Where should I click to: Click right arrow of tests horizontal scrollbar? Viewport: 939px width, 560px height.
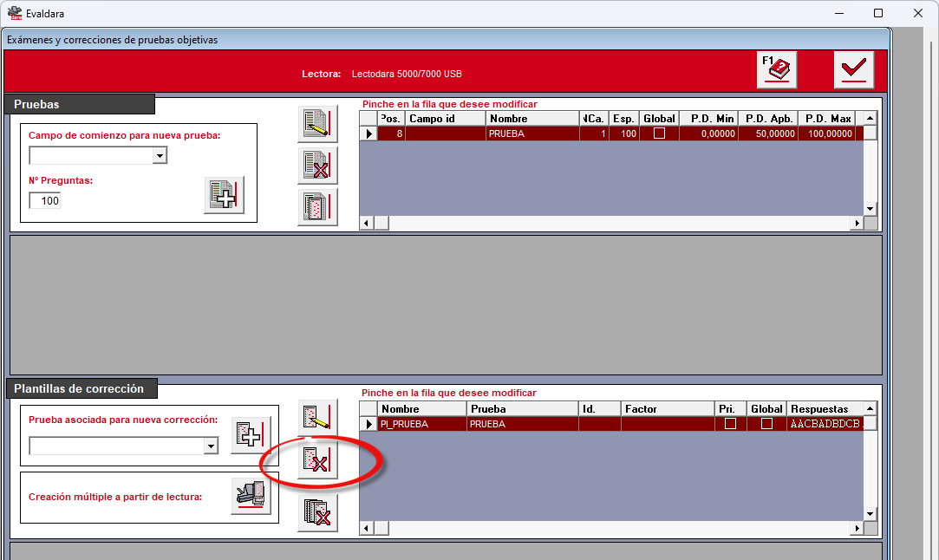[x=857, y=224]
